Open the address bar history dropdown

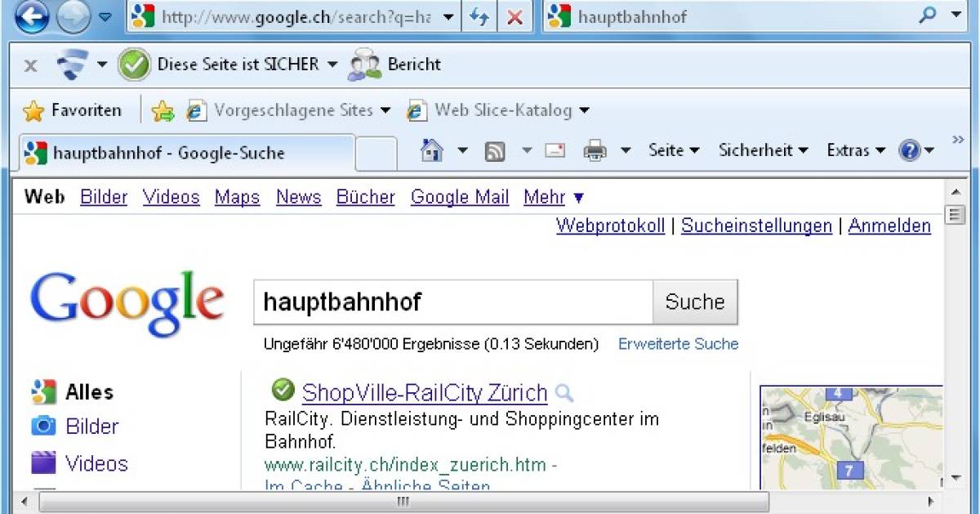coord(446,16)
